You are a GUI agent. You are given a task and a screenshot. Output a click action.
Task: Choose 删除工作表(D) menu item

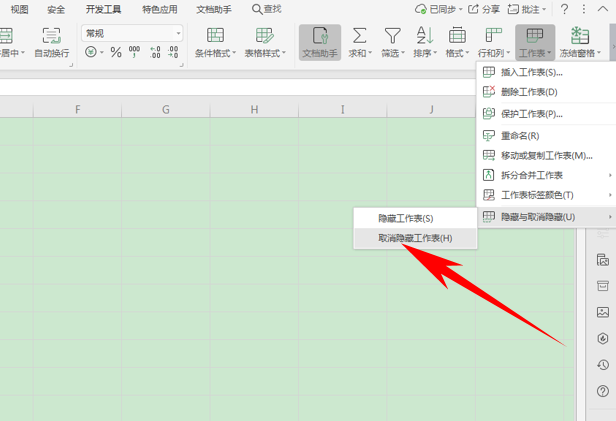pos(546,92)
